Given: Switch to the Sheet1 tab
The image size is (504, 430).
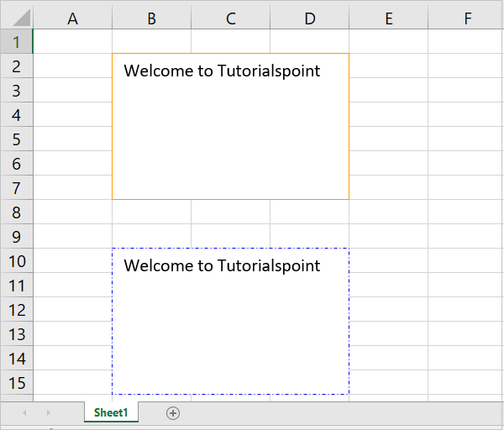Looking at the screenshot, I should click(x=111, y=412).
